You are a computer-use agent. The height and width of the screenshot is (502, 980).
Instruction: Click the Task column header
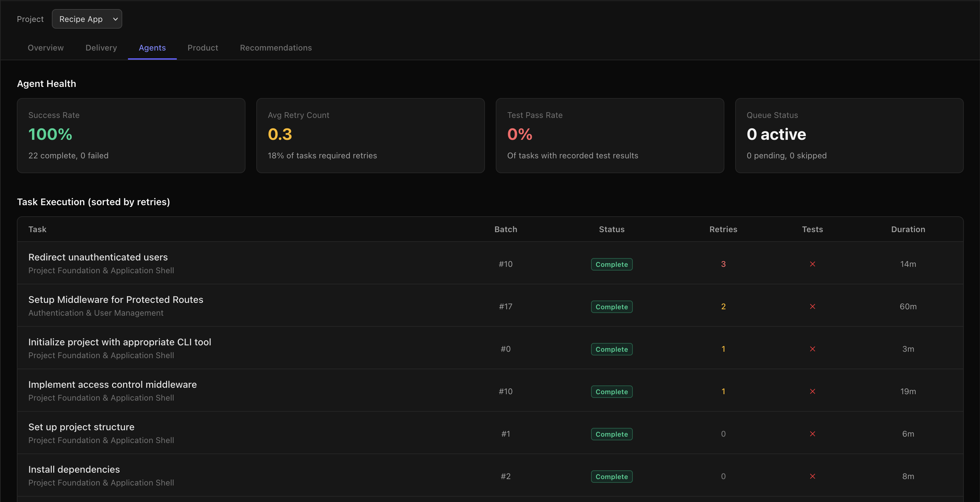pos(37,229)
